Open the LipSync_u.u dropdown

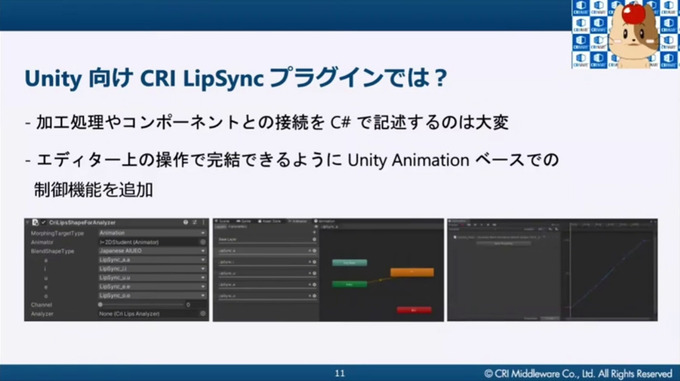152,278
